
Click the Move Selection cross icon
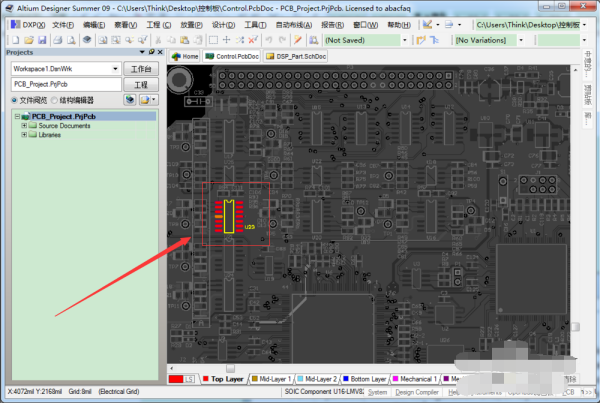click(227, 40)
